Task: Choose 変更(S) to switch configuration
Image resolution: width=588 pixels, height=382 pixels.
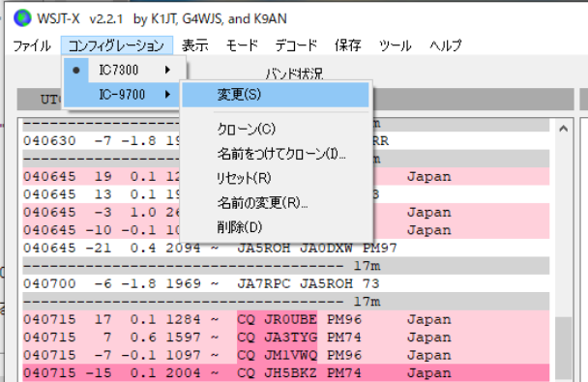Action: [276, 95]
